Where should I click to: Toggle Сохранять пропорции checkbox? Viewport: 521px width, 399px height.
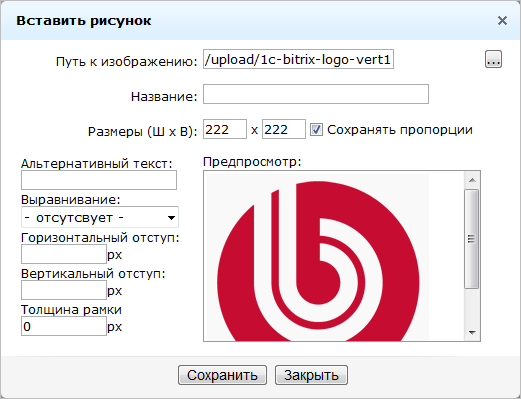[x=316, y=129]
